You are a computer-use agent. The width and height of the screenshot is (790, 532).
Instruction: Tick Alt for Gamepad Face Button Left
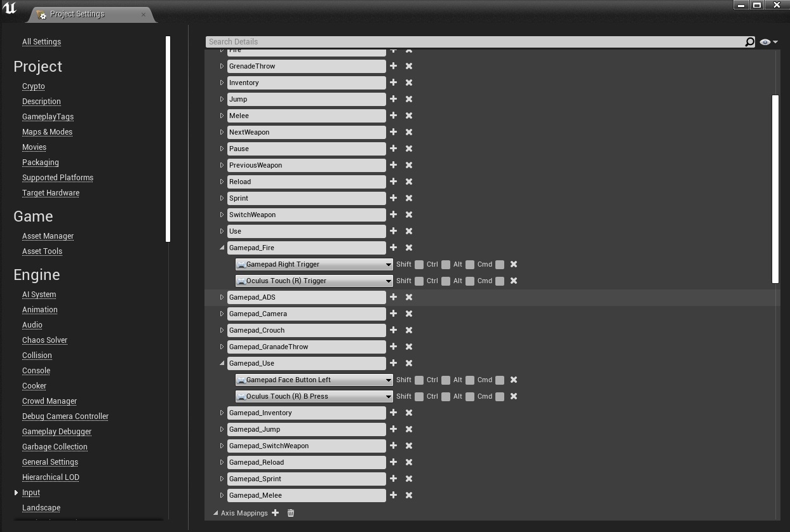[x=470, y=380]
